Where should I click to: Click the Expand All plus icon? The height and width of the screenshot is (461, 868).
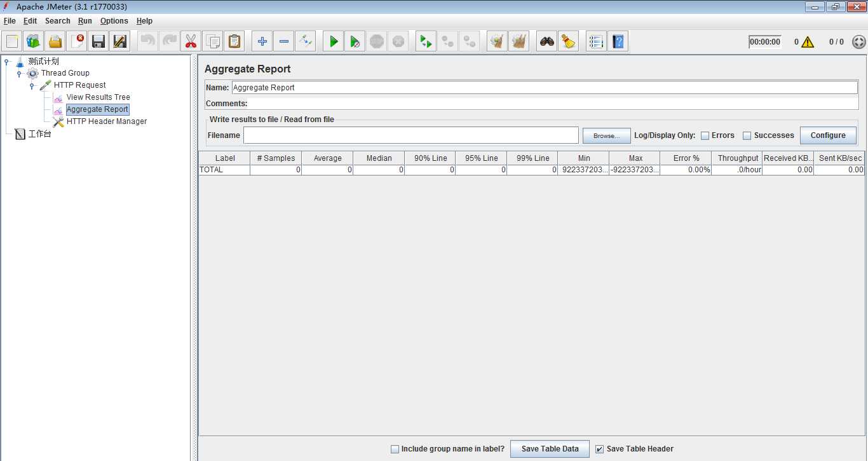pyautogui.click(x=262, y=42)
